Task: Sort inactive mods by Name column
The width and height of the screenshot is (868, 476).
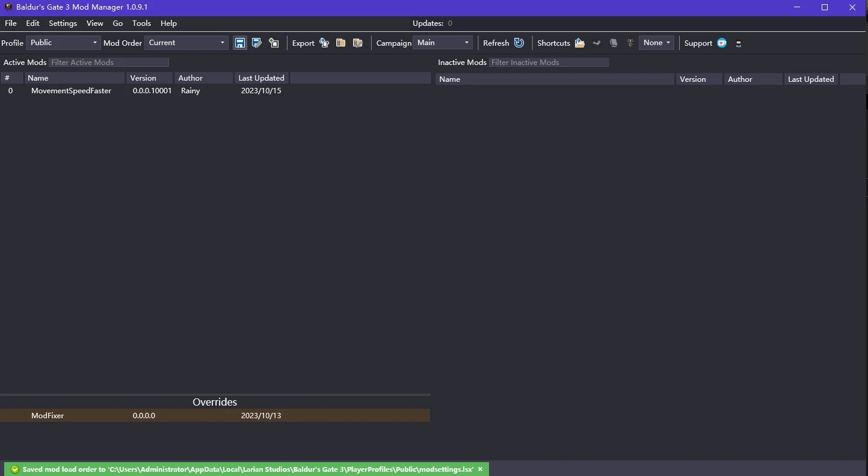Action: point(555,79)
